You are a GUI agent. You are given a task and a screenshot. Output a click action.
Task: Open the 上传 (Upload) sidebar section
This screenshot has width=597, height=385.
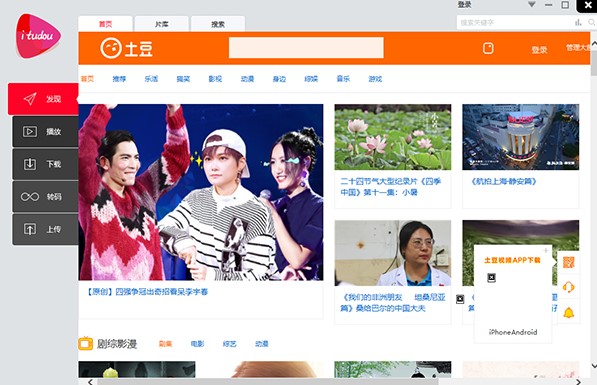coord(45,229)
